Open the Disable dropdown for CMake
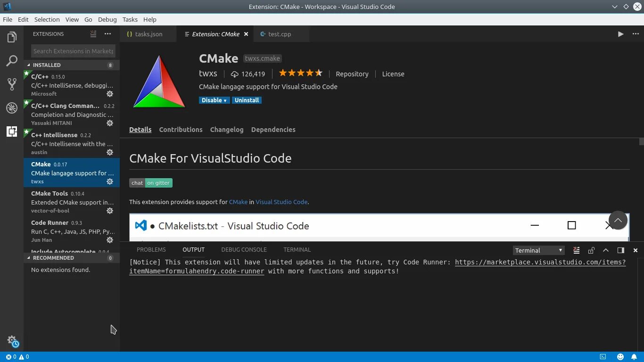 click(x=215, y=100)
